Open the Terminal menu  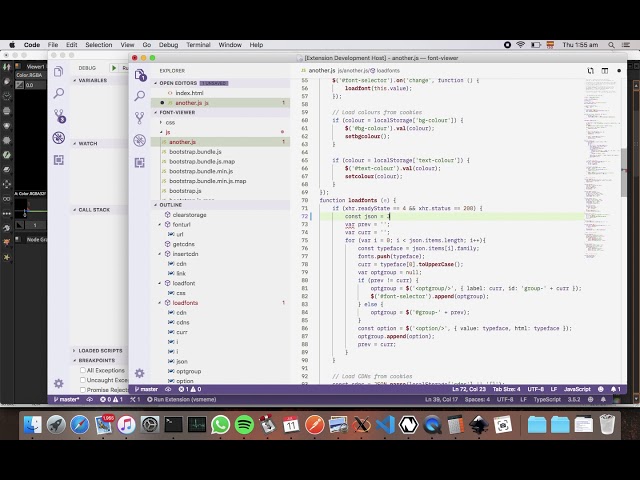pos(198,45)
